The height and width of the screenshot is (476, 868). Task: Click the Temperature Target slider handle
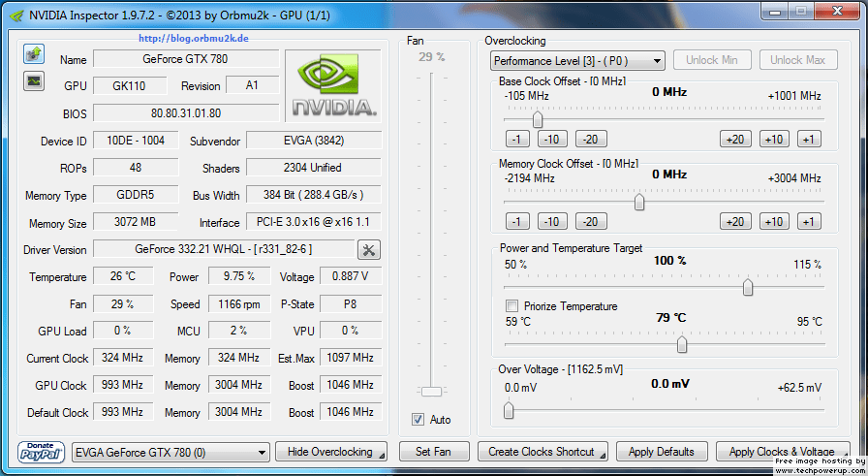coord(682,345)
